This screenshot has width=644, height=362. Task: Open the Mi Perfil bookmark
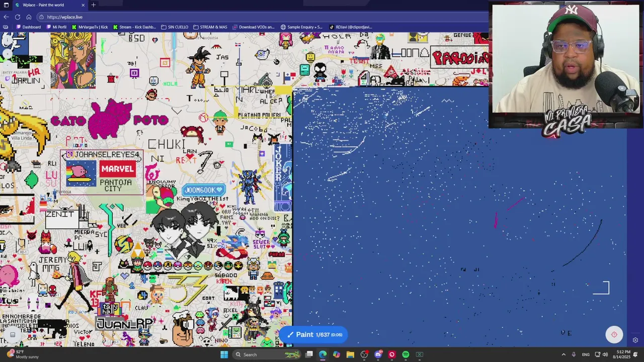[x=56, y=27]
